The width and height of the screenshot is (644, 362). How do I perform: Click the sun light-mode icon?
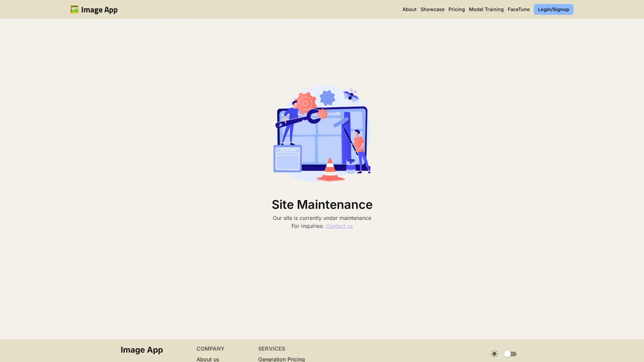pos(494,354)
